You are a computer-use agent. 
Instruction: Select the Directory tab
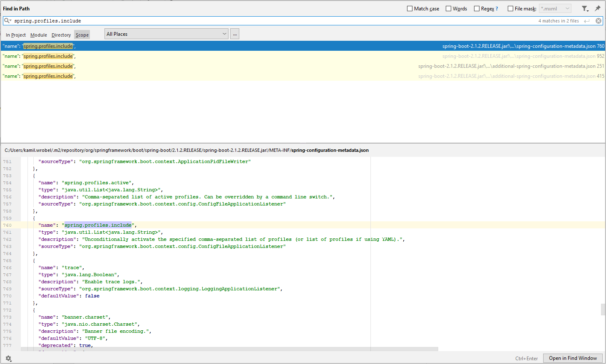tap(61, 35)
